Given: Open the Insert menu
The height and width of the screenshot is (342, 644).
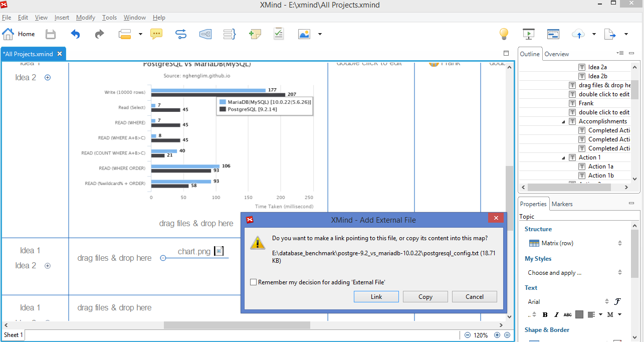Looking at the screenshot, I should [62, 17].
